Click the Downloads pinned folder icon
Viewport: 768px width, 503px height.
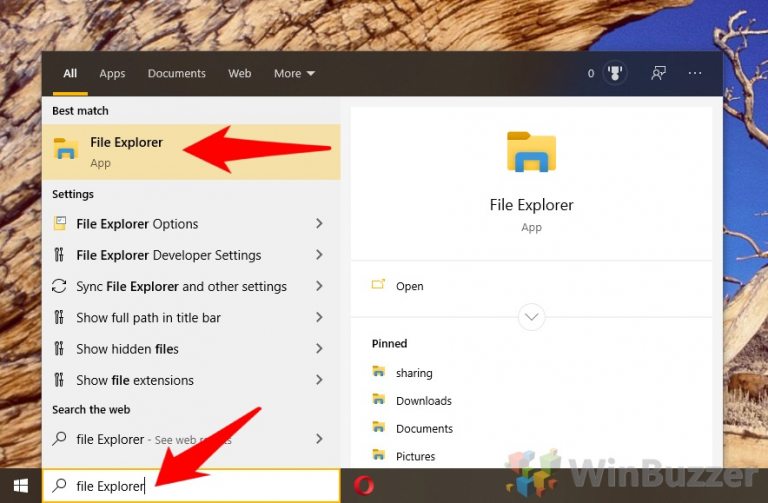(379, 400)
